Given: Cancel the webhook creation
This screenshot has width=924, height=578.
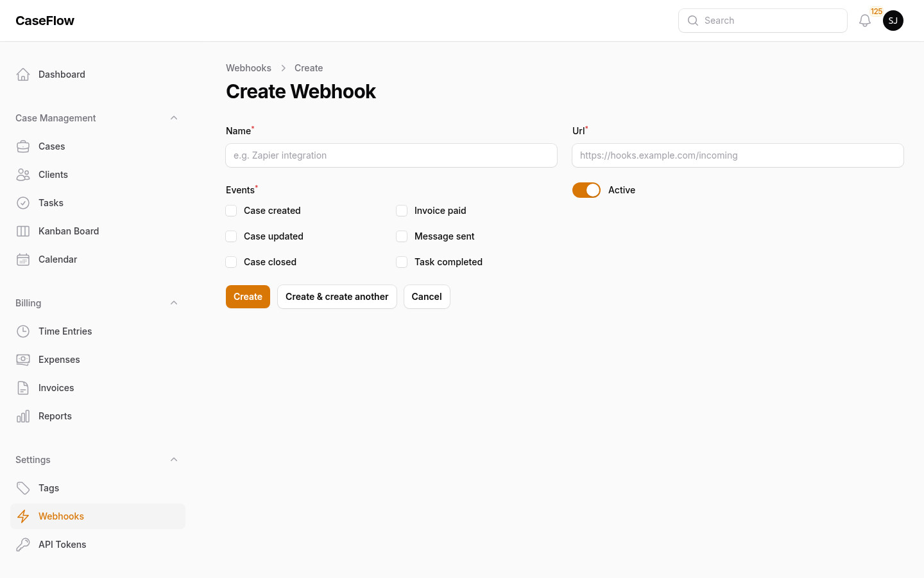Looking at the screenshot, I should pyautogui.click(x=426, y=297).
